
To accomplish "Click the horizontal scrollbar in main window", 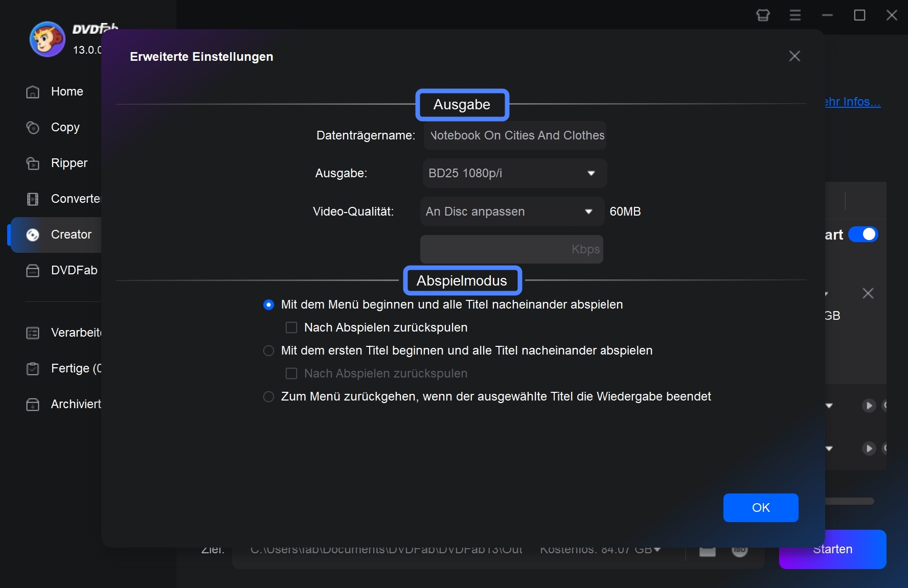I will tap(849, 501).
